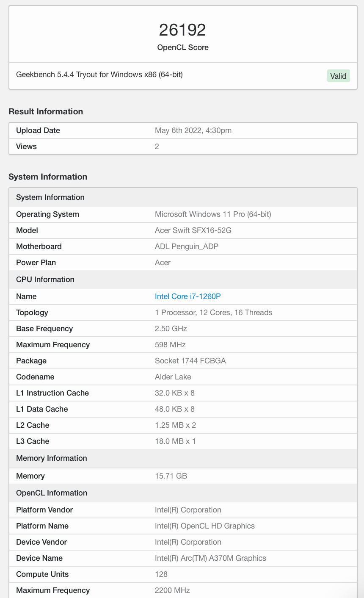Click the OpenCL Information table header row

click(183, 493)
